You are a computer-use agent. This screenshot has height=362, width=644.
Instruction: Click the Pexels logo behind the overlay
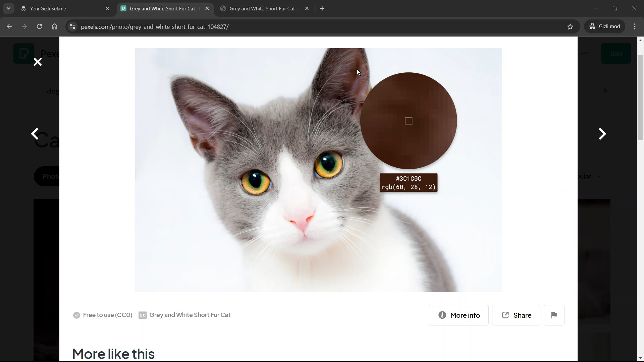[23, 53]
